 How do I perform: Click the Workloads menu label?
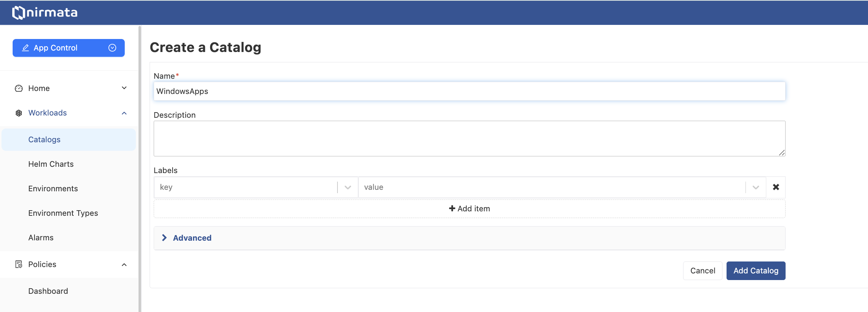(48, 113)
